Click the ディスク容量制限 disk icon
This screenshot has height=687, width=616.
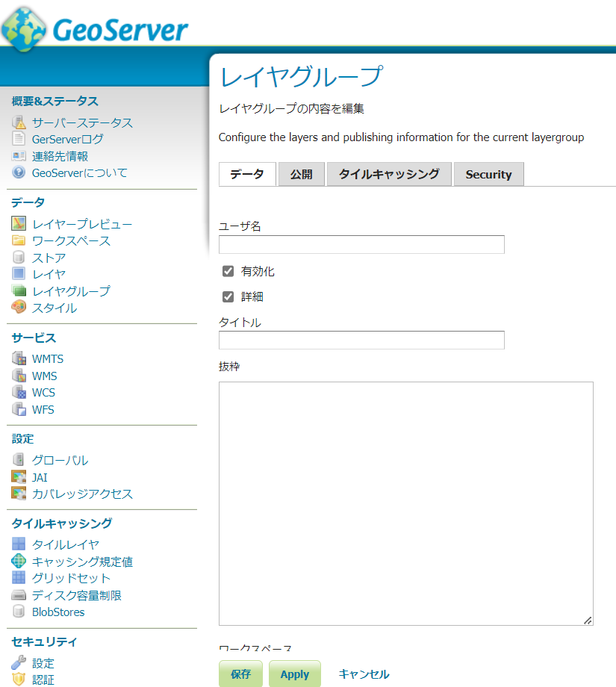pos(19,594)
